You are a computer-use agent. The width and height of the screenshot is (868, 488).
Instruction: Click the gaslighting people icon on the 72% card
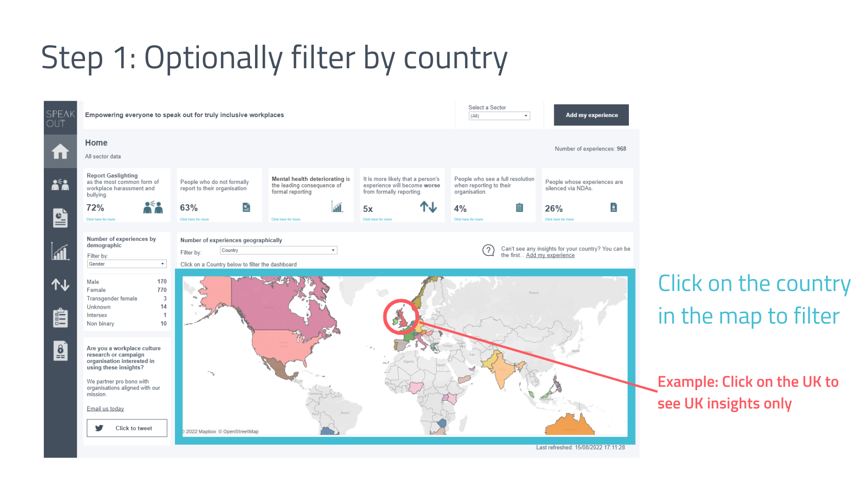click(153, 207)
